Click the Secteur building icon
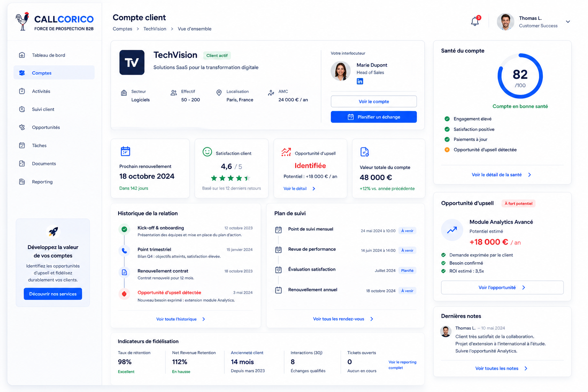Screen dimensions: 588x392 (x=124, y=93)
